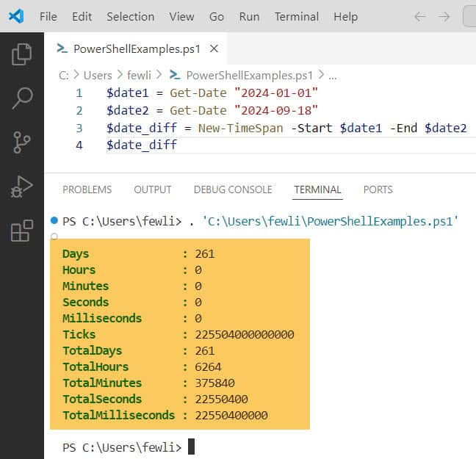Click the -Start parameter on line 3

[311, 128]
